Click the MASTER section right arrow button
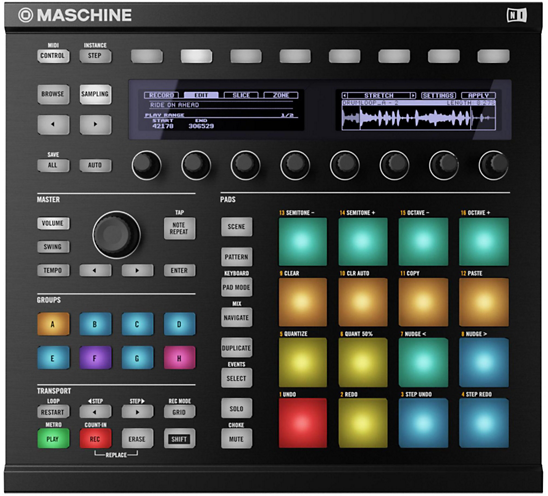The image size is (548, 496). tap(137, 271)
